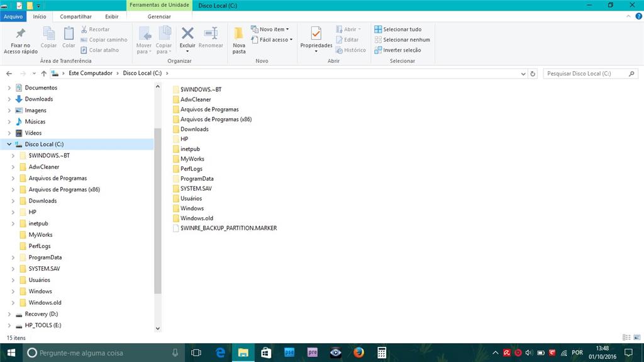
Task: Switch to large icons view layout
Action: pyautogui.click(x=636, y=337)
